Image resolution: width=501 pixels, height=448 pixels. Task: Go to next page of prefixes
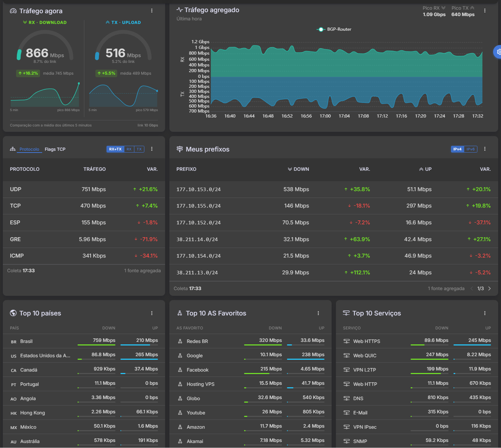coord(490,289)
